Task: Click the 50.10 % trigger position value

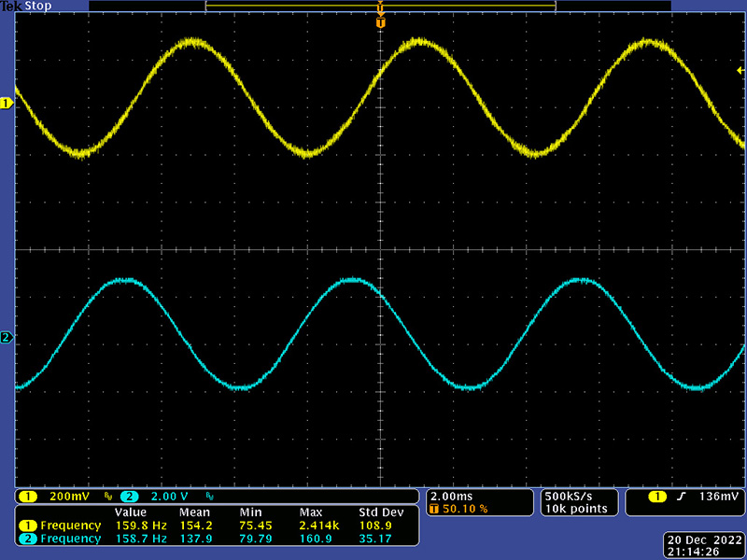Action: [465, 509]
